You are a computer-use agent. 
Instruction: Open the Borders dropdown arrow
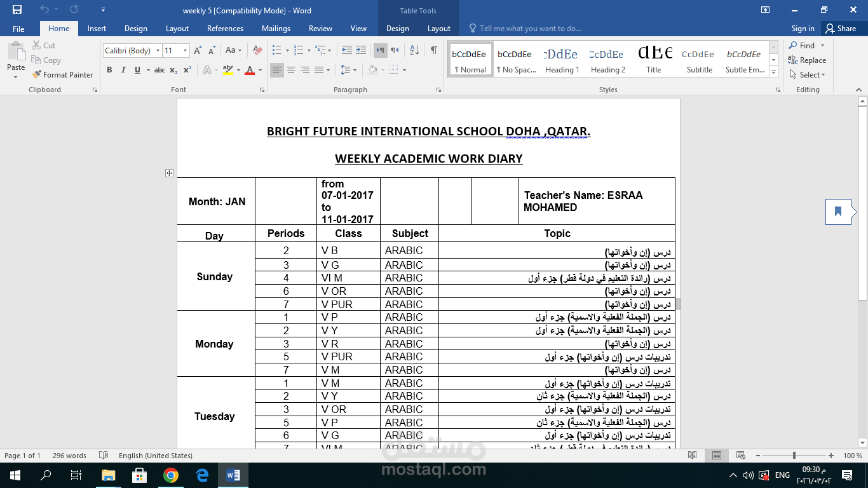[404, 70]
